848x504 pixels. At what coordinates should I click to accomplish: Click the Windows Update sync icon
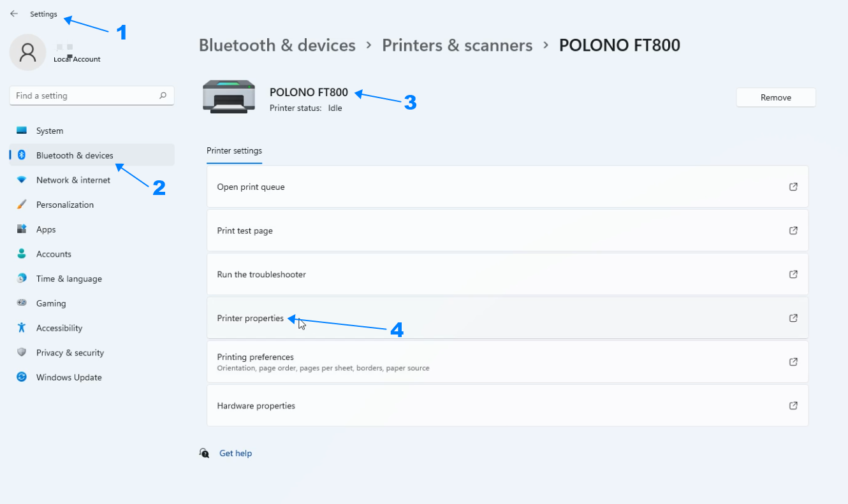pos(22,377)
